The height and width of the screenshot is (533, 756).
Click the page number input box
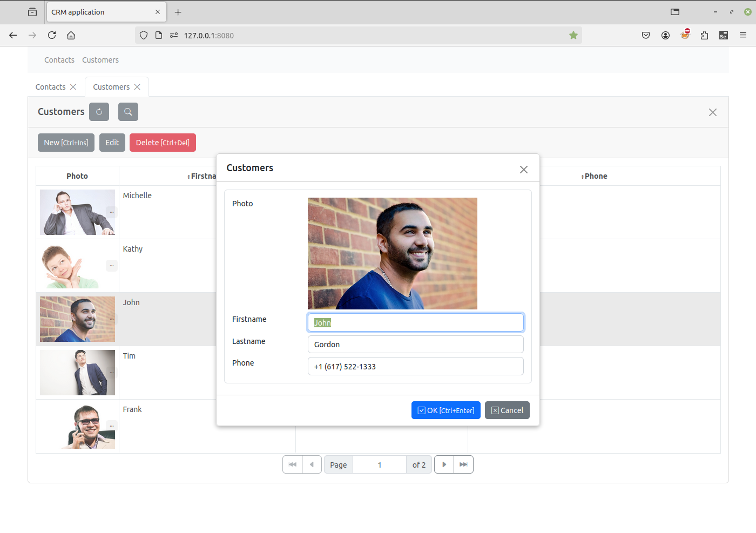379,464
